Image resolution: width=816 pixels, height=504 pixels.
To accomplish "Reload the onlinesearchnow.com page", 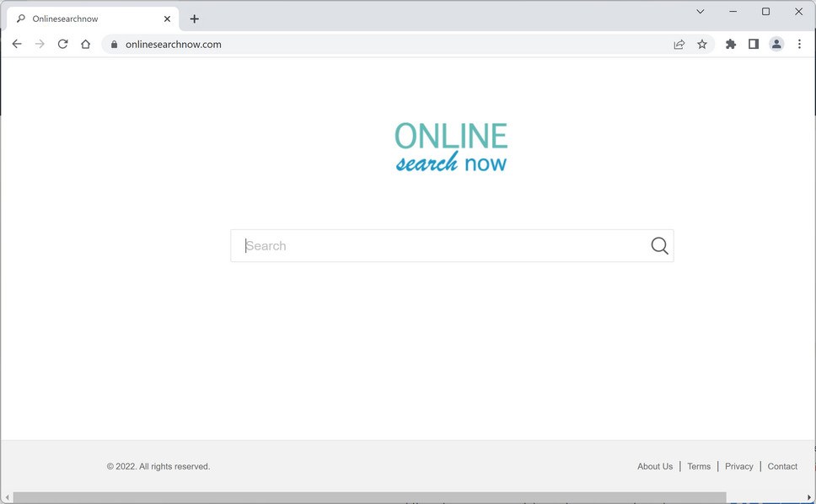I will tap(62, 44).
